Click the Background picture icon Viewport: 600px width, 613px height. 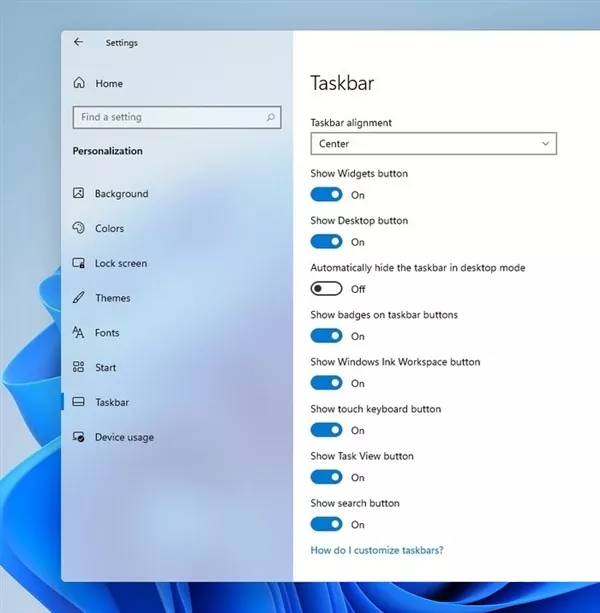pos(78,193)
